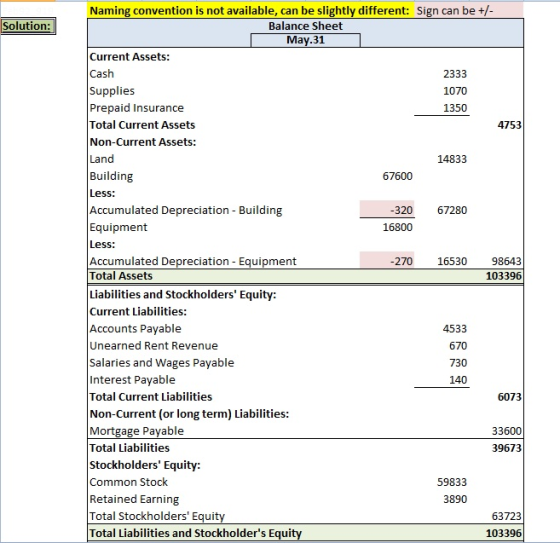Click Retained Earning value 3890
Screen dimensions: 560x543
pos(455,499)
